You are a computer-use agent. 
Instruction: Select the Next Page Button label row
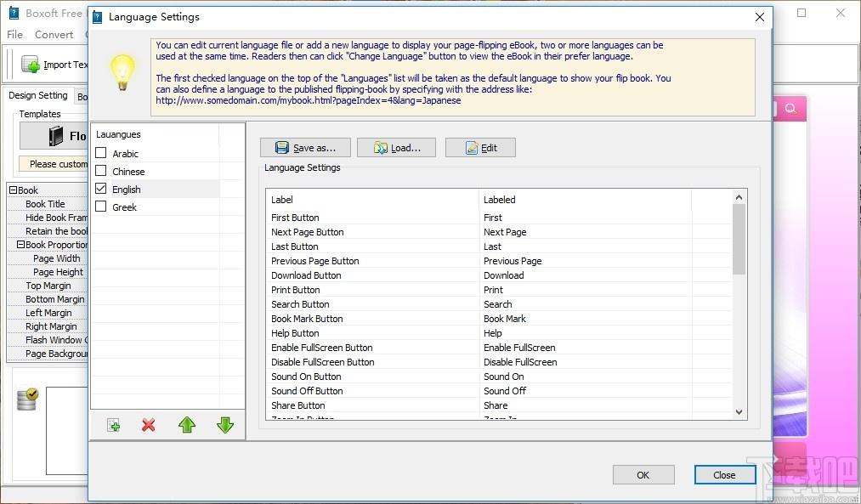coord(499,232)
